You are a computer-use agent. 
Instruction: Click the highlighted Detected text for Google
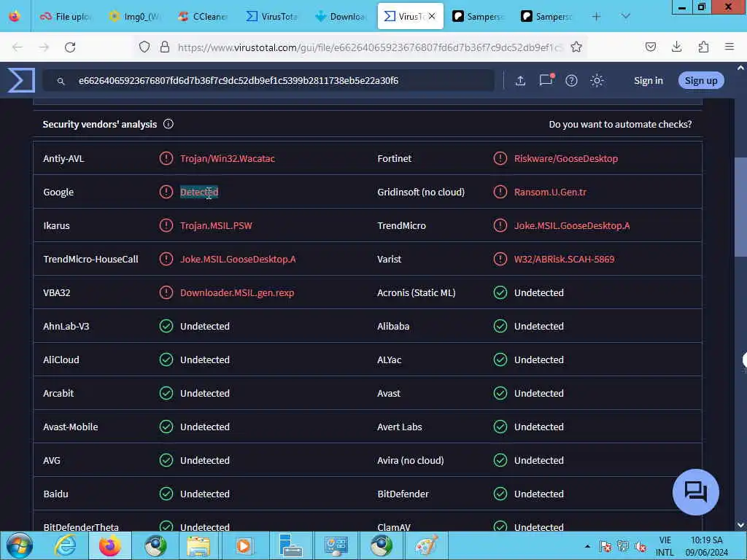coord(199,192)
